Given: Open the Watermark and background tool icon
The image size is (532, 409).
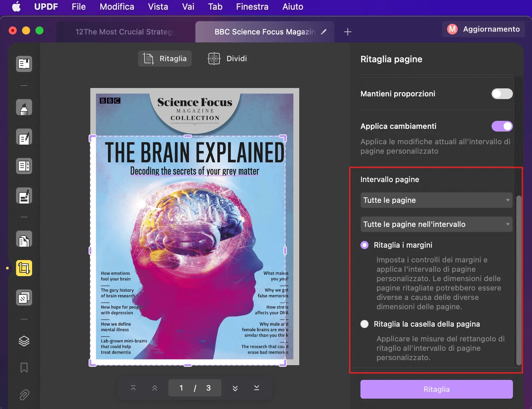Looking at the screenshot, I should [x=24, y=298].
